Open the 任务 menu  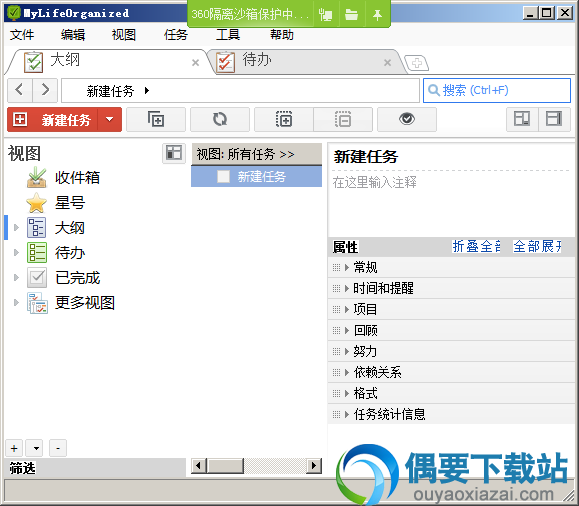click(x=176, y=35)
